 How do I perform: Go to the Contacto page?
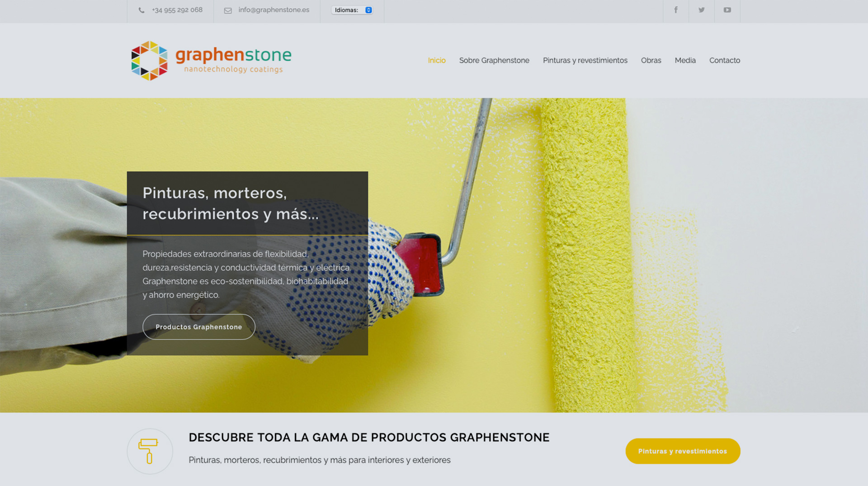coord(725,60)
